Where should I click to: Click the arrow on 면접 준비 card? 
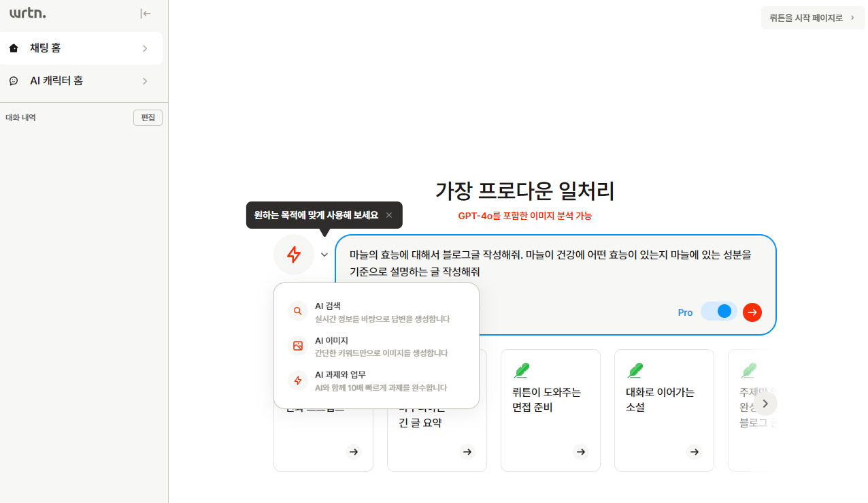tap(580, 451)
